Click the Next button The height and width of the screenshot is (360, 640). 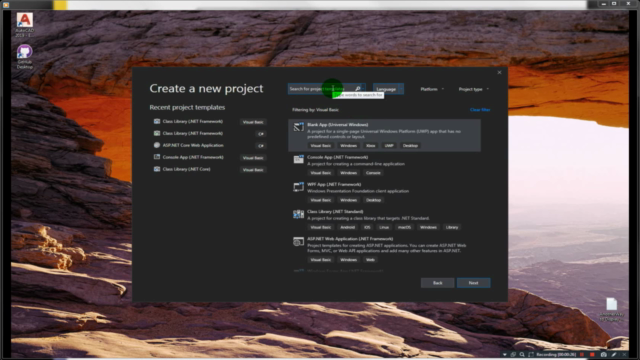point(473,283)
